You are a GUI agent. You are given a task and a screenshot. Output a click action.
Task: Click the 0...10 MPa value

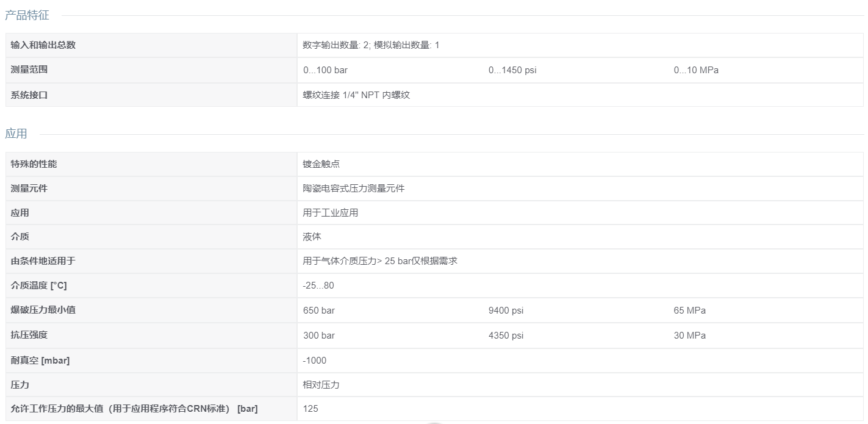696,70
